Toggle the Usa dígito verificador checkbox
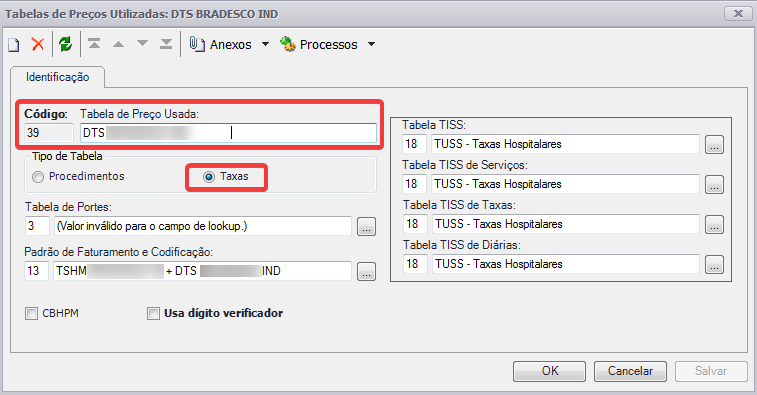Image resolution: width=757 pixels, height=395 pixels. click(153, 314)
